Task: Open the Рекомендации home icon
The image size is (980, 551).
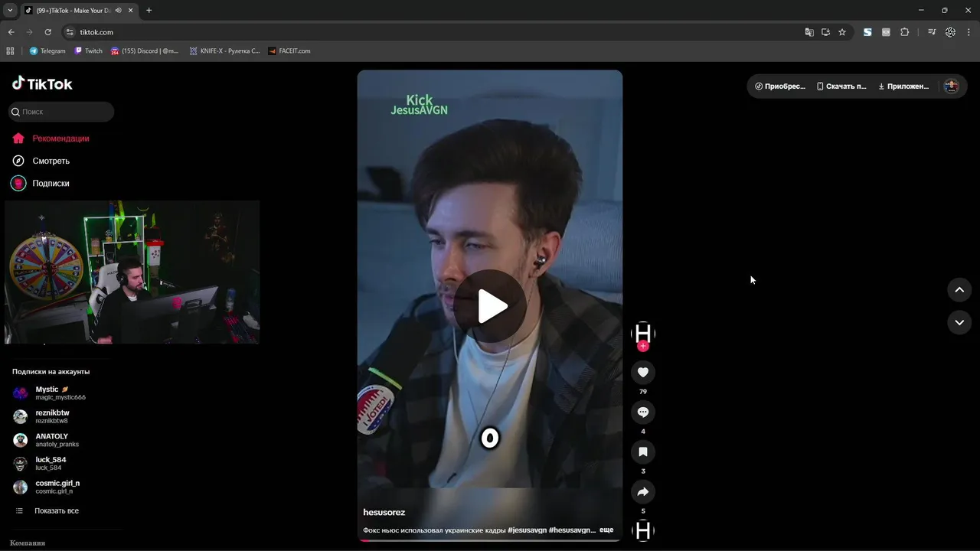Action: click(x=18, y=139)
